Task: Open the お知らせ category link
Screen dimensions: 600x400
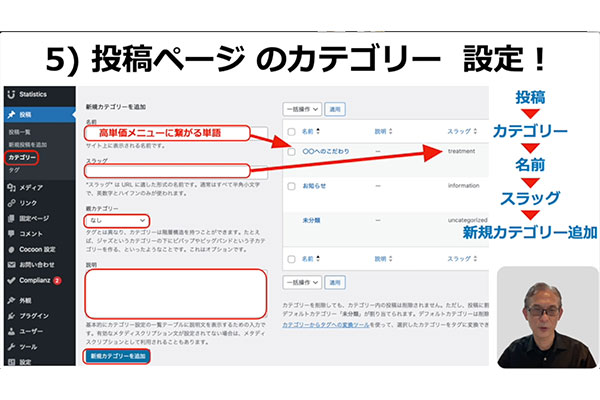Action: point(314,186)
